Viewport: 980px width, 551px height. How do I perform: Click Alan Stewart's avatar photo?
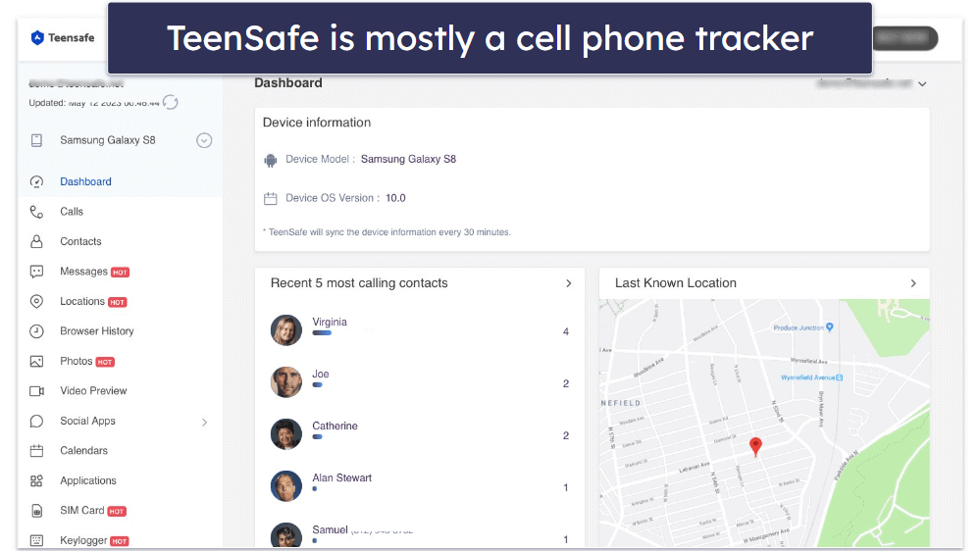[x=286, y=486]
